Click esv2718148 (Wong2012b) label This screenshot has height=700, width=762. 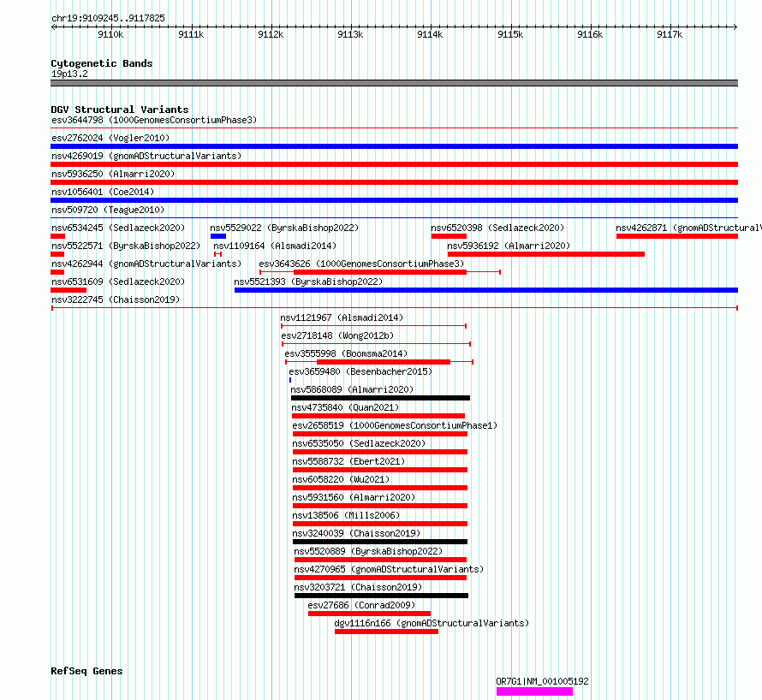(337, 335)
